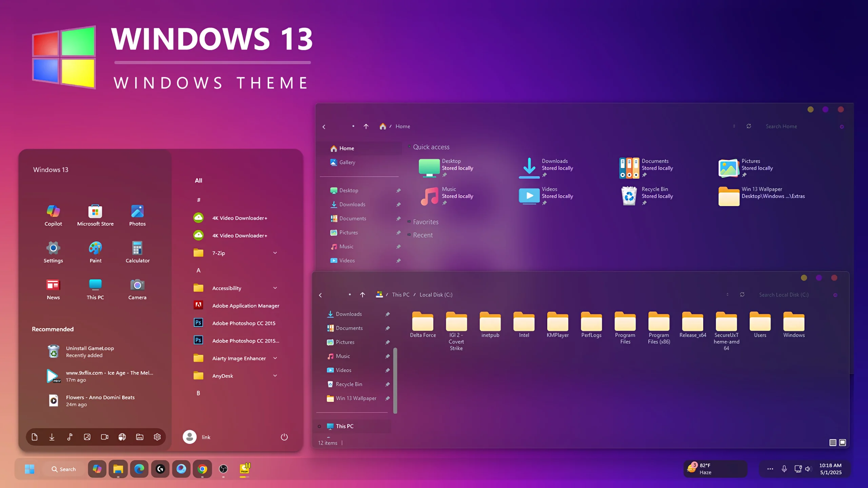The image size is (868, 488).
Task: Open Google Chrome from taskbar
Action: click(202, 469)
